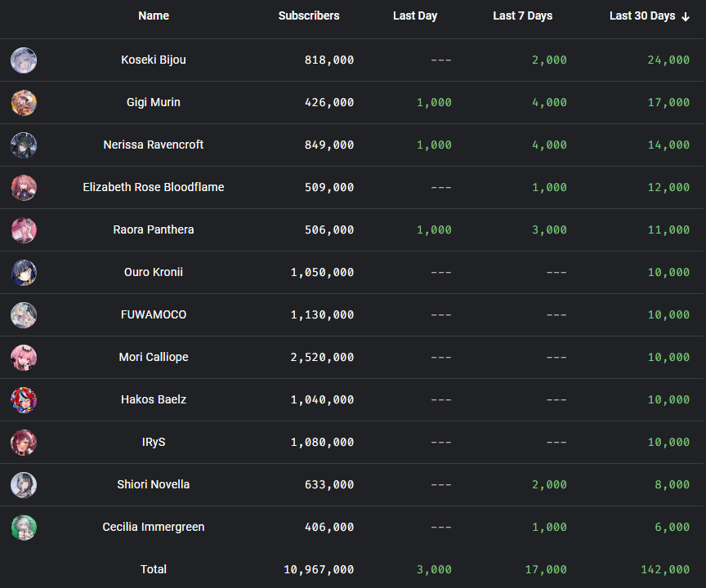Click FUWAMOCO's avatar thumbnail
706x588 pixels.
pos(24,315)
